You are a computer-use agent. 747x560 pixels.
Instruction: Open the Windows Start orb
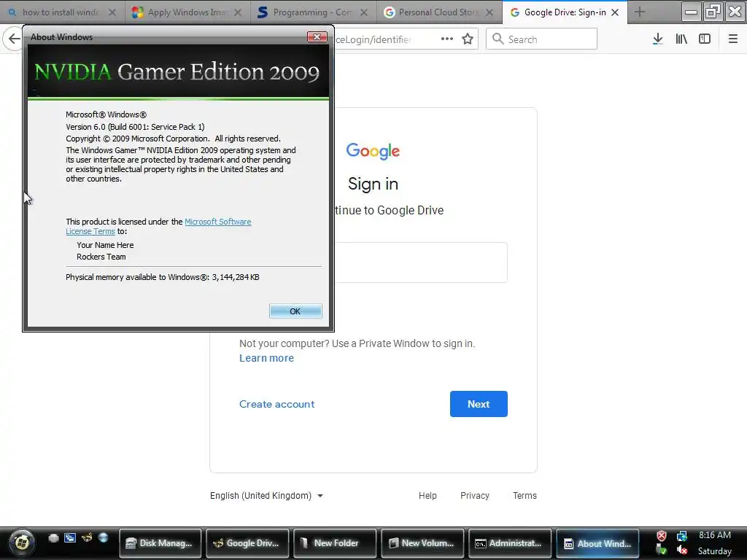[x=21, y=542]
